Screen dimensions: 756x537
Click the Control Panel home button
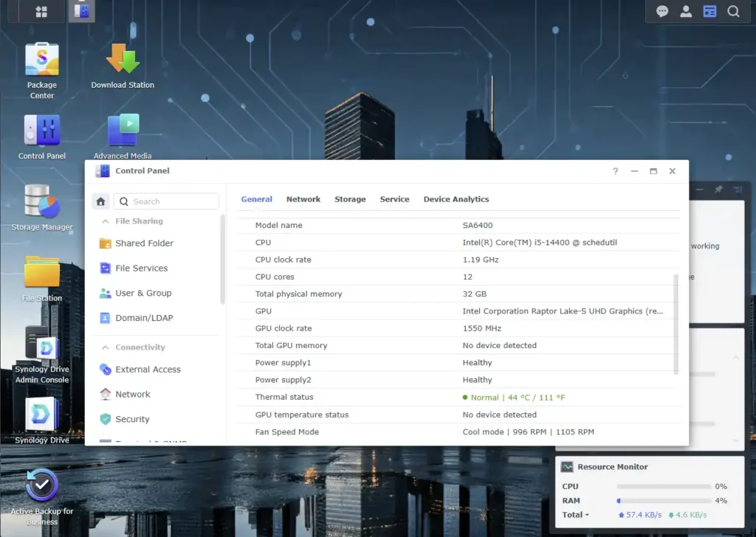pos(101,201)
